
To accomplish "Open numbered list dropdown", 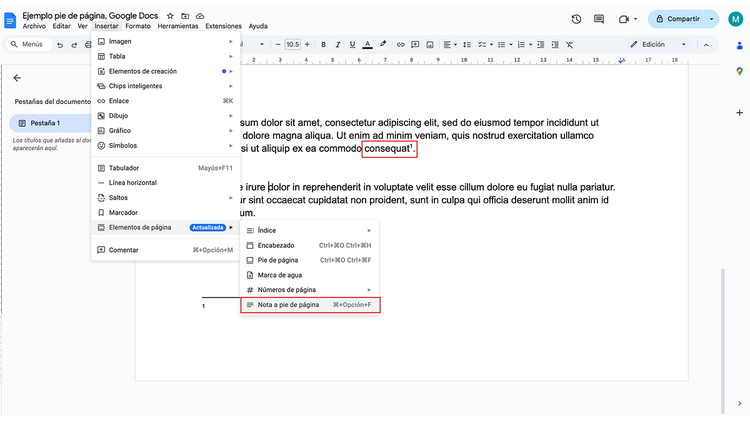I will [x=524, y=44].
